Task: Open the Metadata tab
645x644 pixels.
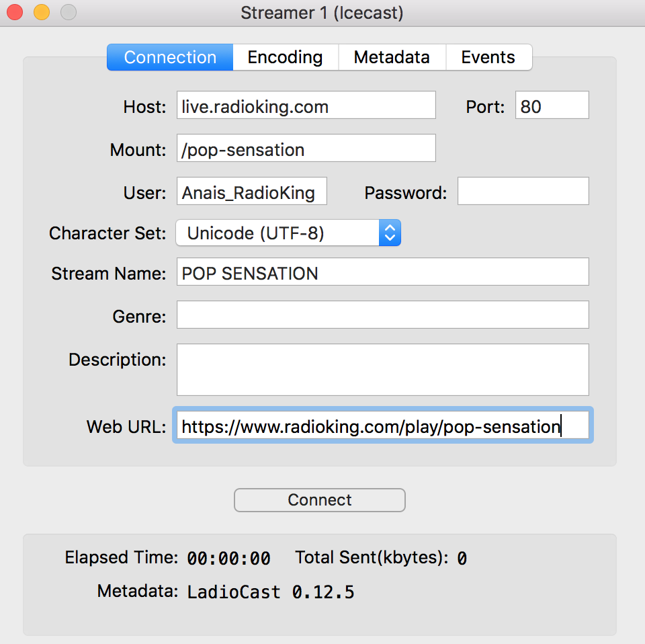Action: tap(392, 57)
